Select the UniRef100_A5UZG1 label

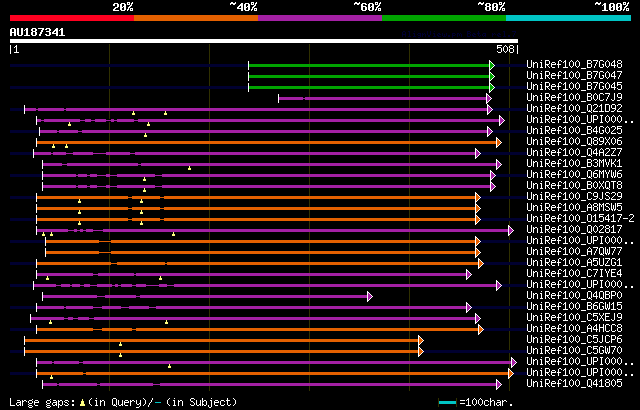coord(574,263)
